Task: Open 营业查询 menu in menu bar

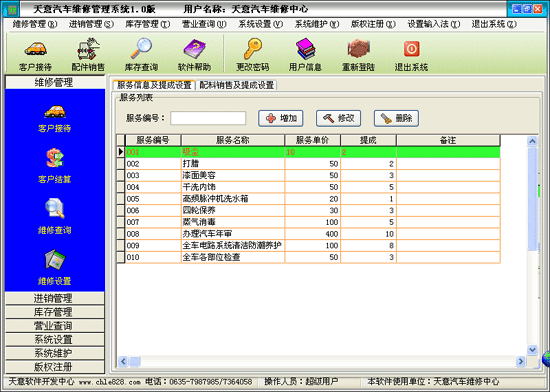Action: pos(204,24)
